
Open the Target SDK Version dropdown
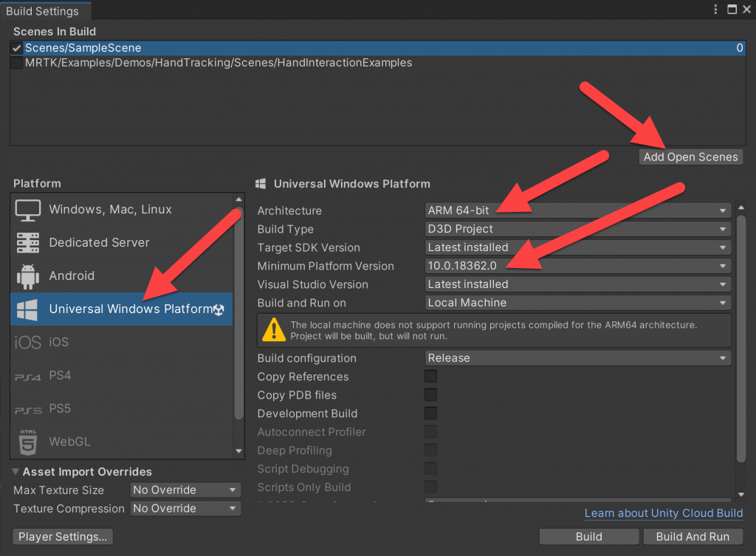click(577, 247)
